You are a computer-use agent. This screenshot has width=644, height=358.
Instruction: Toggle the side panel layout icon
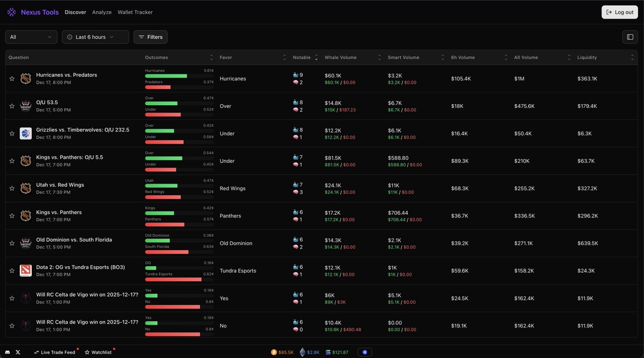630,37
